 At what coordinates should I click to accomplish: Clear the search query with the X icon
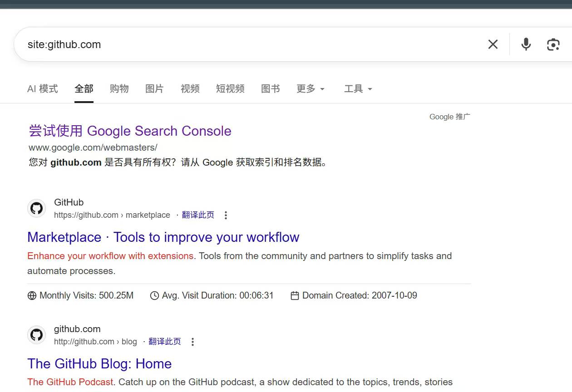click(493, 44)
